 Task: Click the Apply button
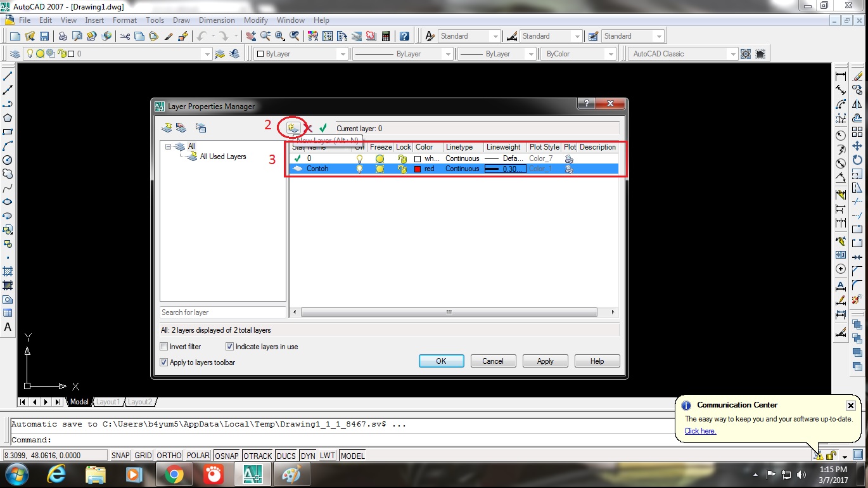pyautogui.click(x=545, y=361)
